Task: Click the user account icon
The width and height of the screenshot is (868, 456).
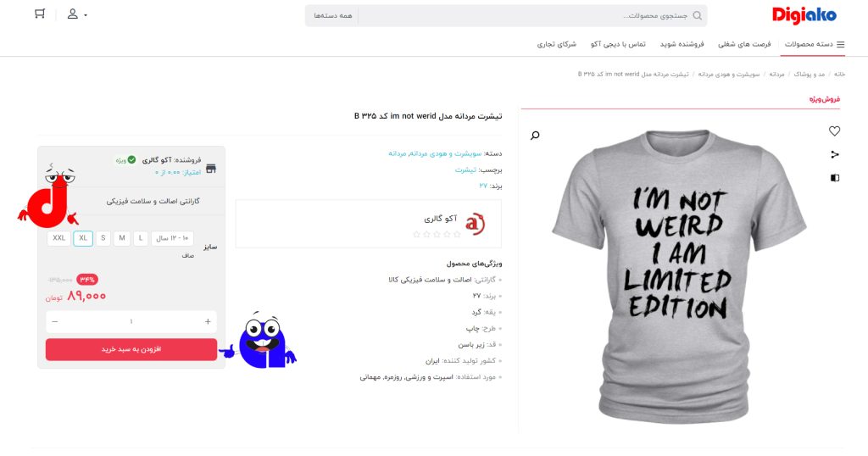Action: [73, 14]
